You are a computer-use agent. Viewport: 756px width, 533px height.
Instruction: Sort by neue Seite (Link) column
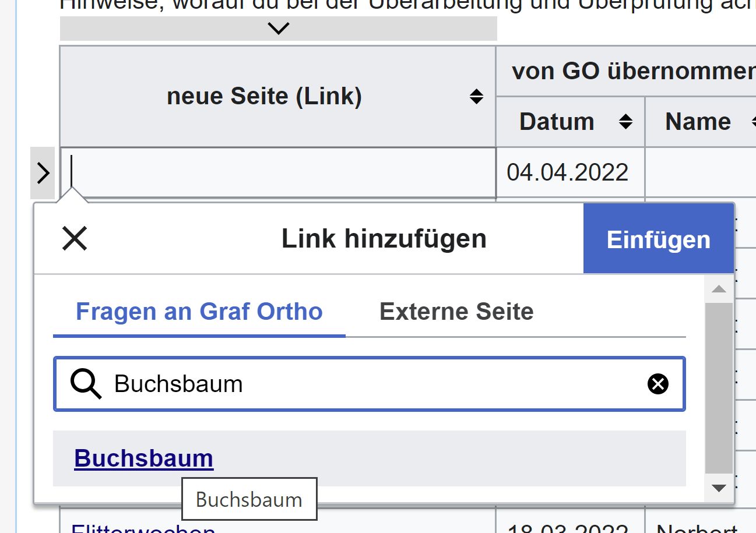coord(476,97)
